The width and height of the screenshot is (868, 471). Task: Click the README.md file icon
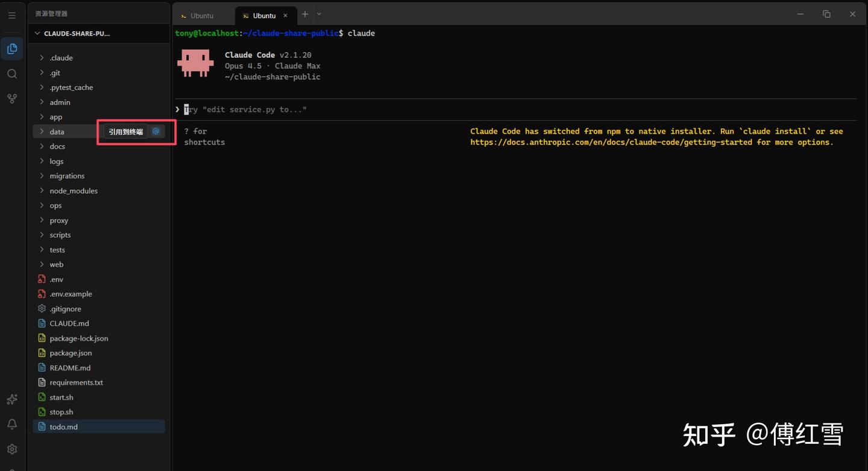click(x=42, y=368)
